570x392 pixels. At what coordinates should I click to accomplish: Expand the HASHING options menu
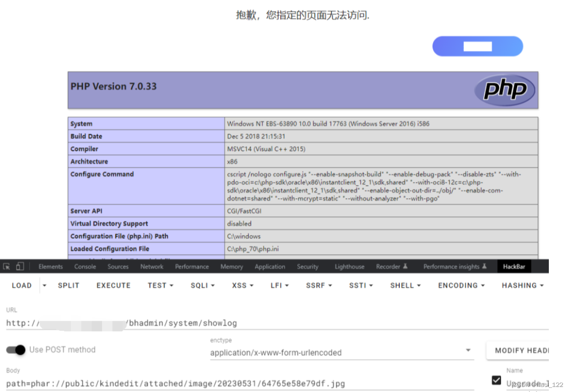click(523, 285)
